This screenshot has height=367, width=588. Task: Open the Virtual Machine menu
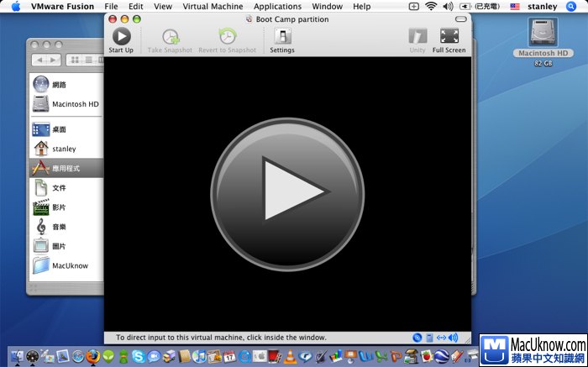213,7
